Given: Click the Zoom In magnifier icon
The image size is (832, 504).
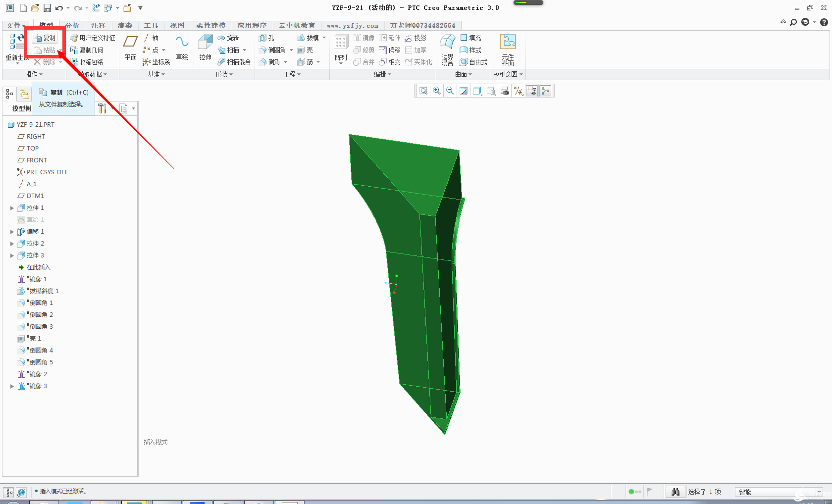Looking at the screenshot, I should click(437, 91).
